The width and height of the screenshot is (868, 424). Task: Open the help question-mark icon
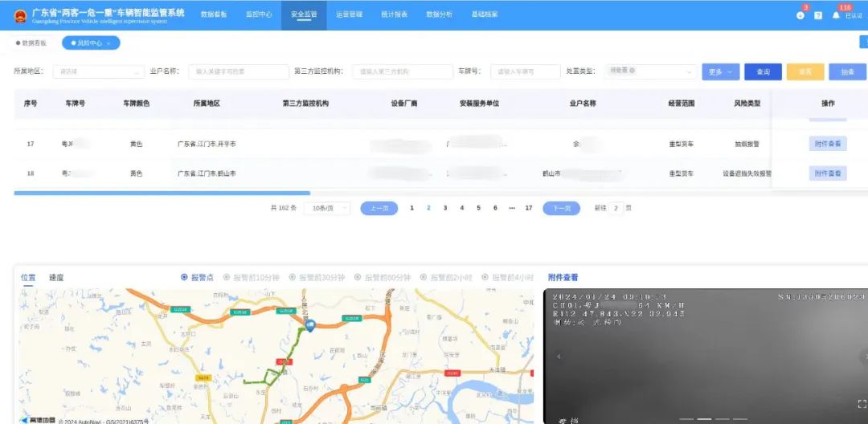point(818,16)
